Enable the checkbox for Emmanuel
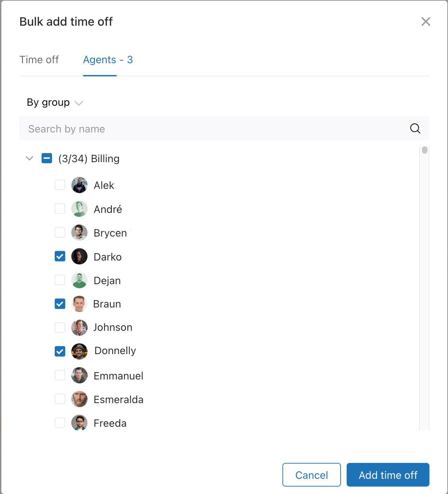This screenshot has width=448, height=494. (x=60, y=375)
